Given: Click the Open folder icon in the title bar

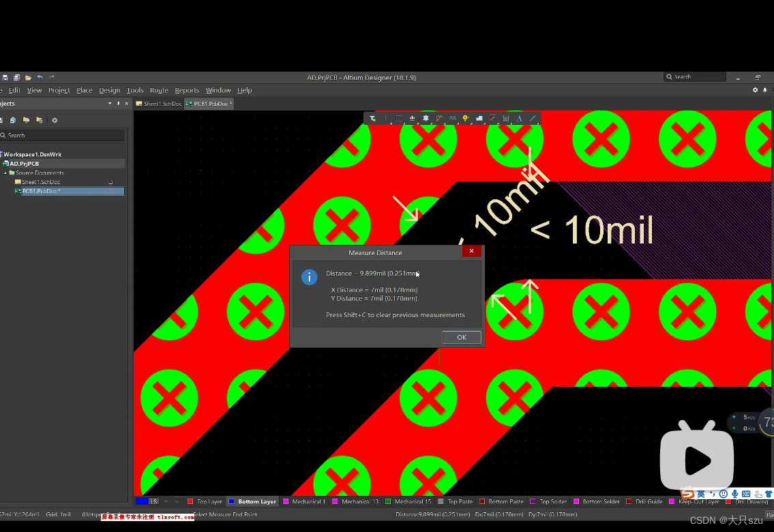Looking at the screenshot, I should tap(28, 78).
